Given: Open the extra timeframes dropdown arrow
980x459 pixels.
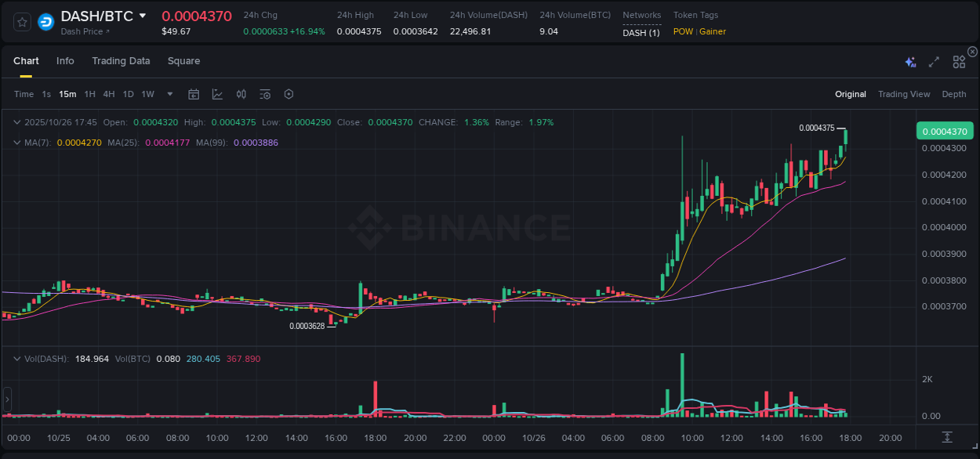Looking at the screenshot, I should [169, 94].
